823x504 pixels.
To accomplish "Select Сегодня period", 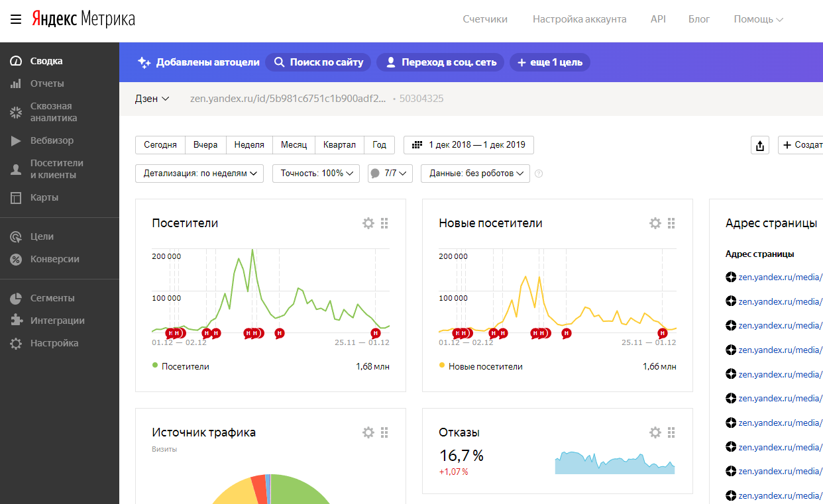I will [x=160, y=145].
